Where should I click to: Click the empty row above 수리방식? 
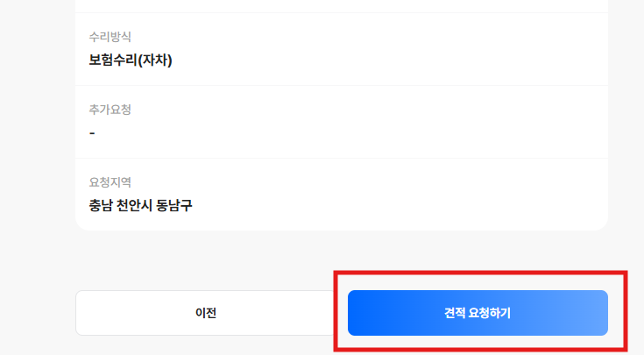[x=342, y=5]
